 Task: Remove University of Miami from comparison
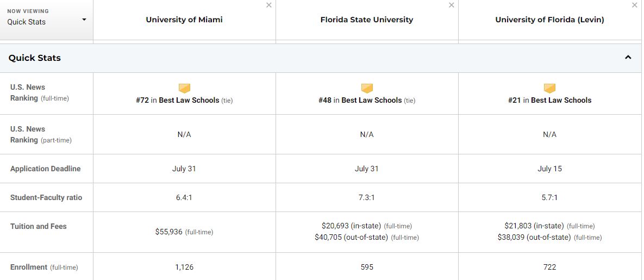point(268,5)
